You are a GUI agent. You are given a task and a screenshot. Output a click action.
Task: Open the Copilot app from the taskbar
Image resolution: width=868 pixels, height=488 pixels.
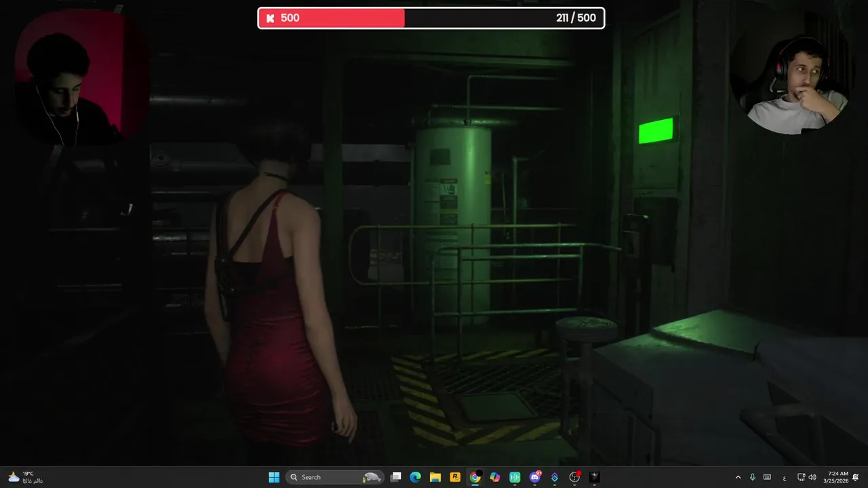(x=495, y=477)
